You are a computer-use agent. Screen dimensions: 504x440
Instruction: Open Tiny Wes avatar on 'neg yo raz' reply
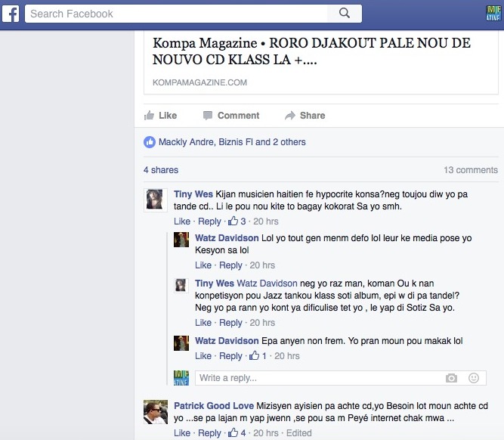point(181,285)
